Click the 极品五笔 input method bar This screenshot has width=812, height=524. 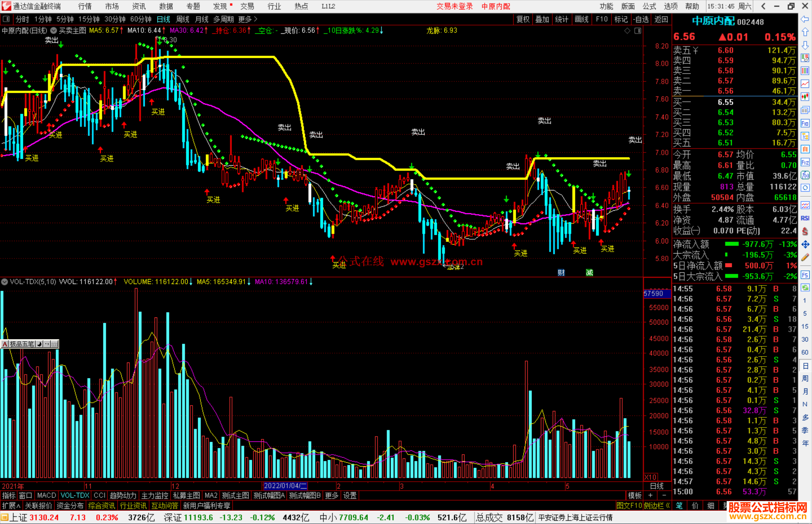30,344
